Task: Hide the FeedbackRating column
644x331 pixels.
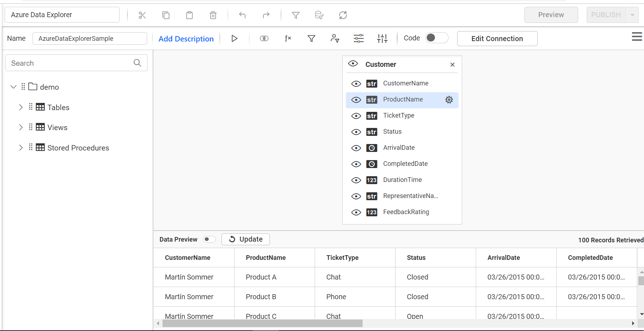Action: point(356,212)
